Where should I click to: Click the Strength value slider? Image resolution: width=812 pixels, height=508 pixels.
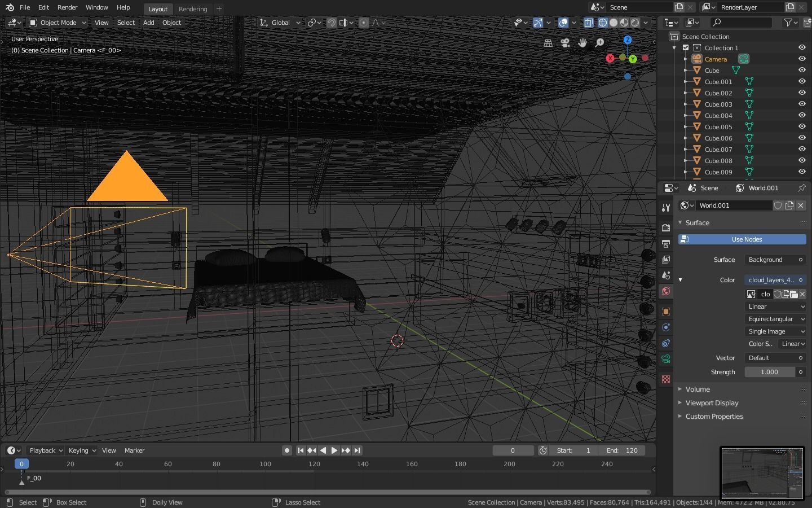point(770,372)
